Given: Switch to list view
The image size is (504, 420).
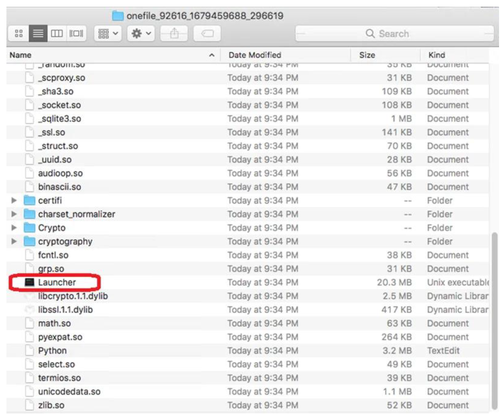Looking at the screenshot, I should pos(38,34).
